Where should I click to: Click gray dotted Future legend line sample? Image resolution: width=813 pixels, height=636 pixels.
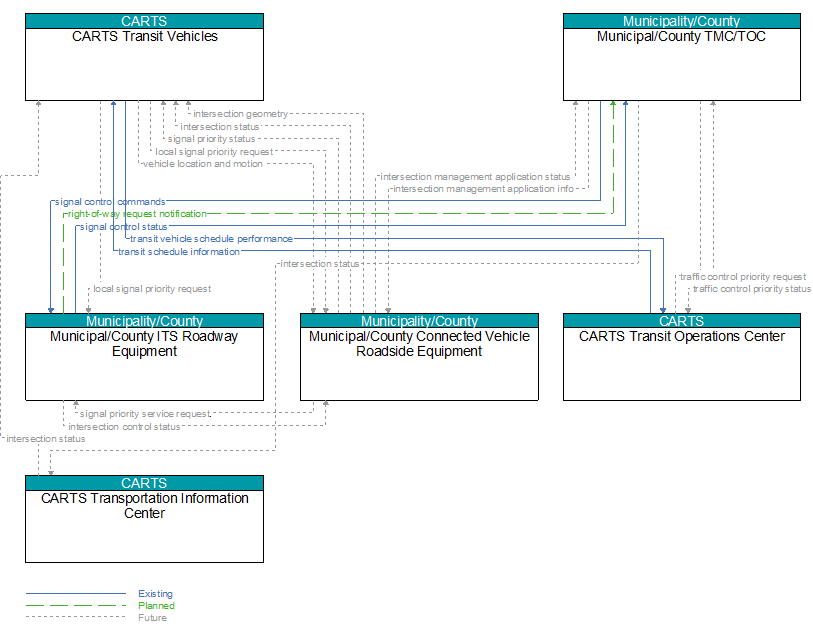point(76,617)
